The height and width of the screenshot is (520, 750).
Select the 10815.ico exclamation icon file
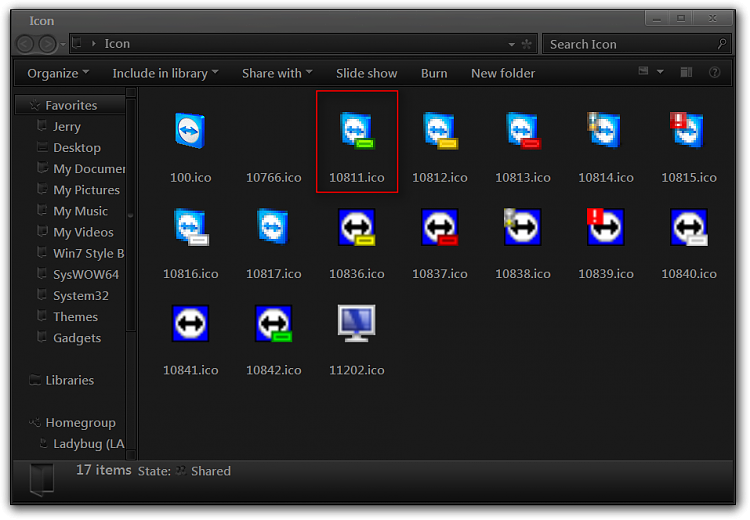coord(688,131)
